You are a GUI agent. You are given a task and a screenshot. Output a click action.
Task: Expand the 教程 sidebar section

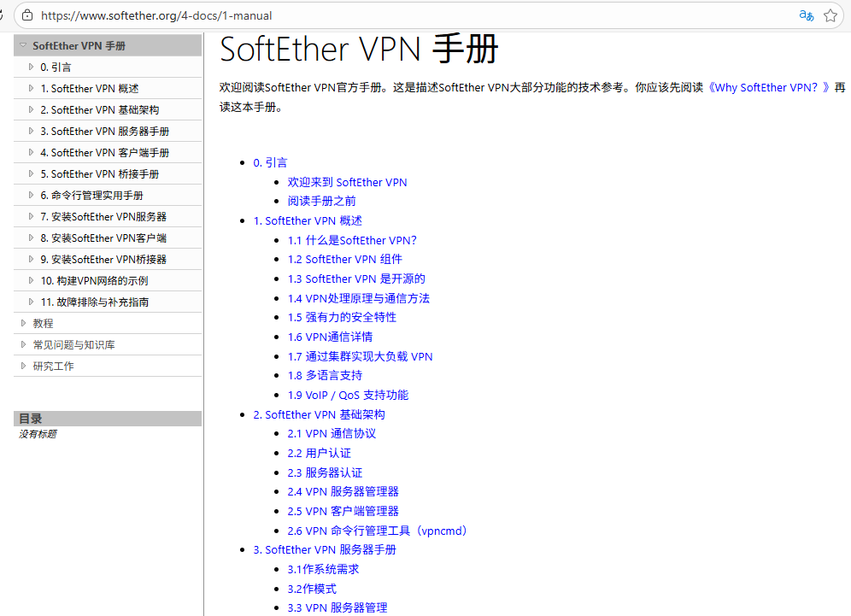point(23,323)
